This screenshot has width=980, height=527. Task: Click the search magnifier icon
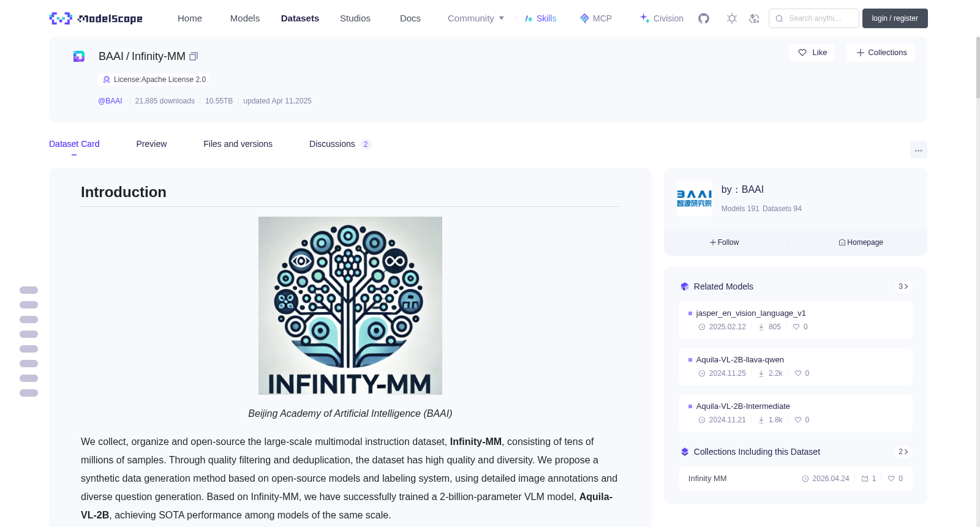[780, 18]
